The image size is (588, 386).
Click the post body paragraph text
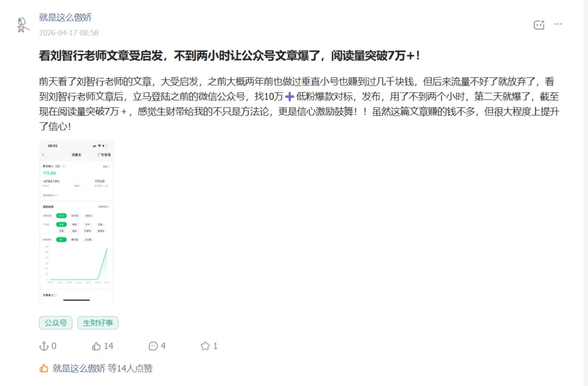coord(299,104)
